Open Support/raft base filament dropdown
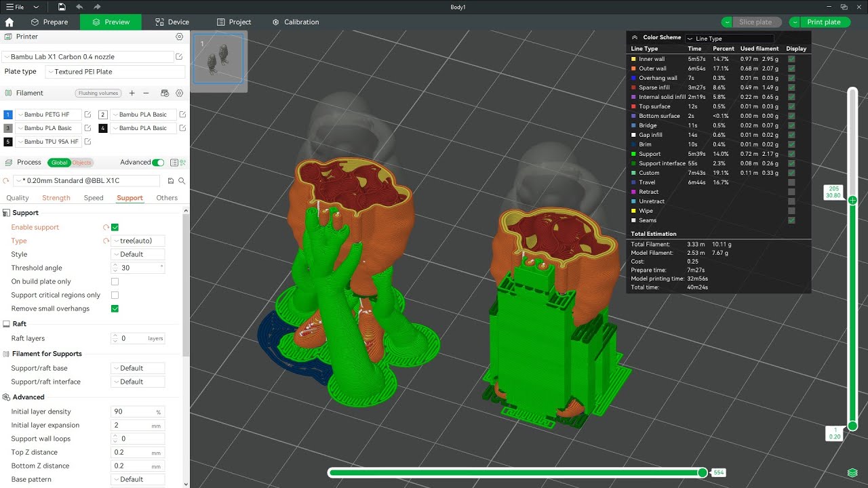 coord(138,368)
